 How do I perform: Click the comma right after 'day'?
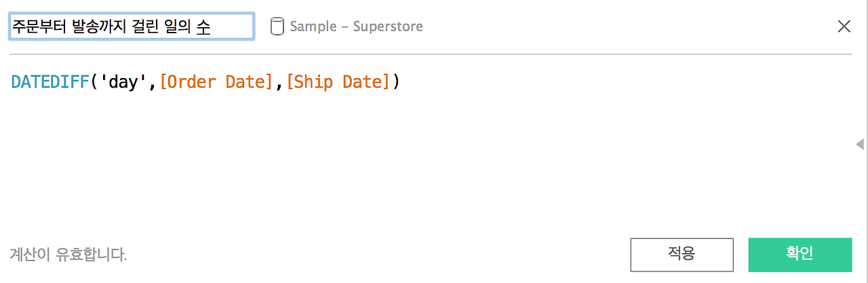coord(152,82)
